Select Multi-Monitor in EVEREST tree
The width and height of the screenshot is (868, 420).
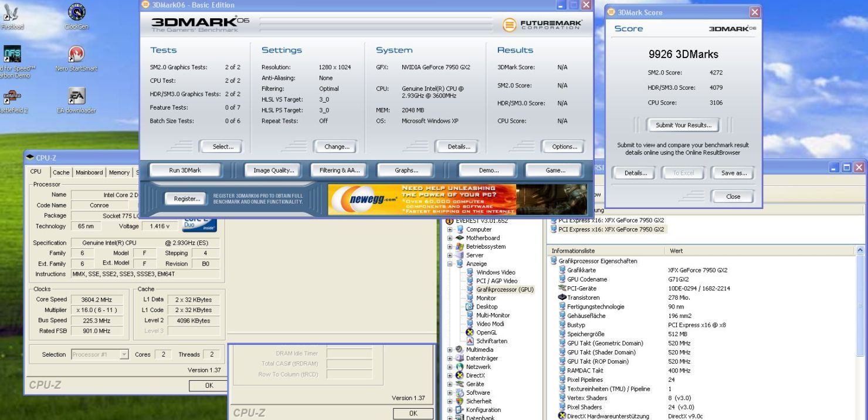492,316
